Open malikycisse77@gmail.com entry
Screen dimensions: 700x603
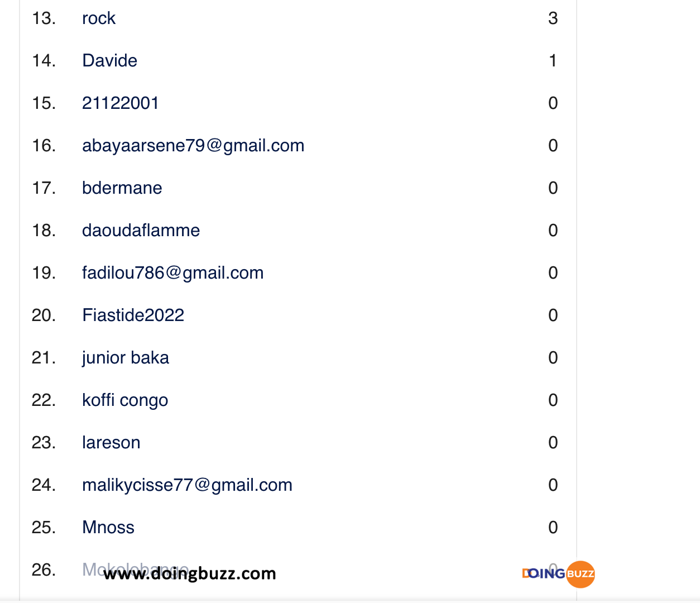(x=187, y=485)
